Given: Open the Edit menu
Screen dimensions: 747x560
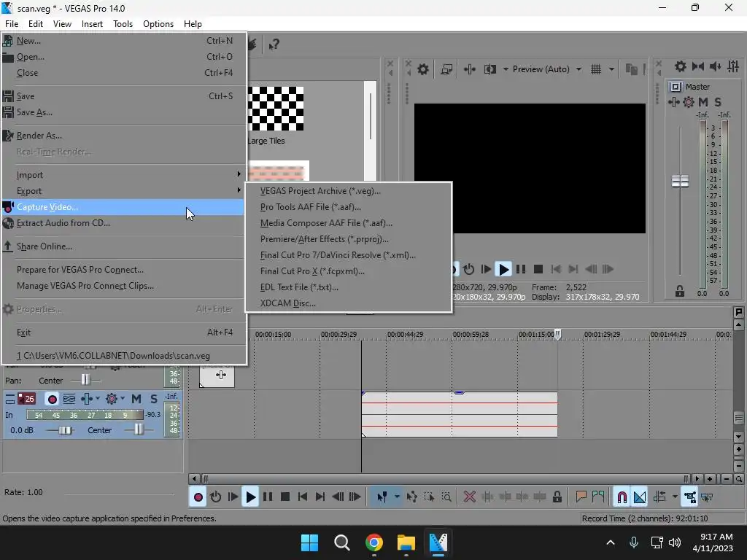Looking at the screenshot, I should pyautogui.click(x=36, y=24).
